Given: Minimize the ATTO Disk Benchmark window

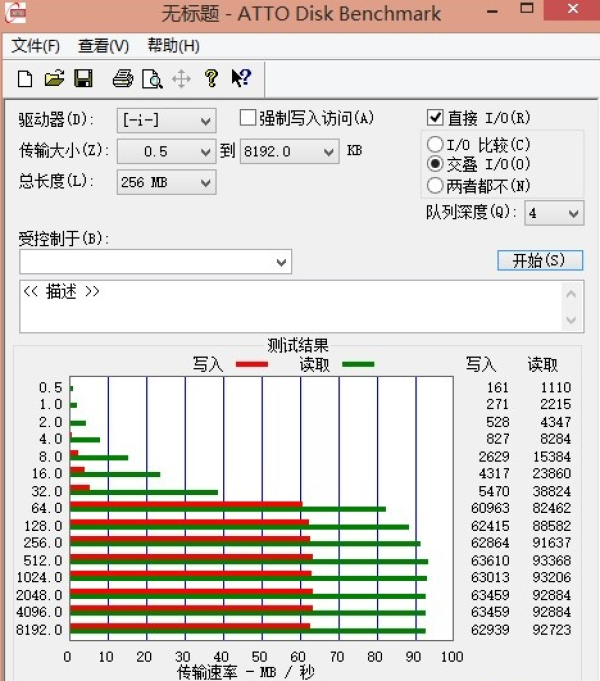Looking at the screenshot, I should pos(492,11).
